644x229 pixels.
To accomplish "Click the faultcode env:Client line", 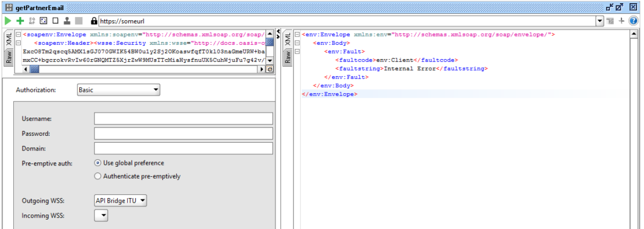I will [396, 60].
